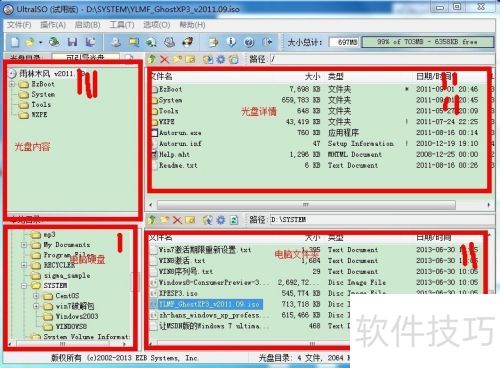Click the Convert image format toolbar icon

tap(151, 42)
